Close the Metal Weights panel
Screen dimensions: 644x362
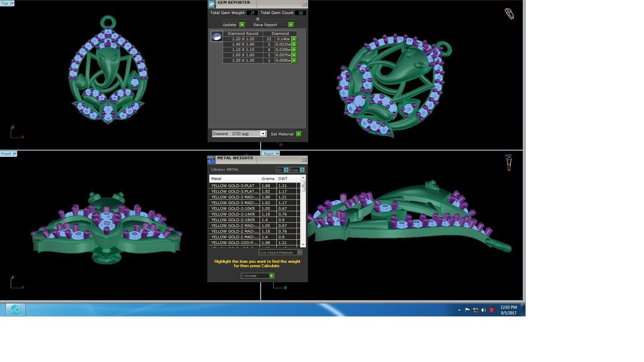coord(304,160)
